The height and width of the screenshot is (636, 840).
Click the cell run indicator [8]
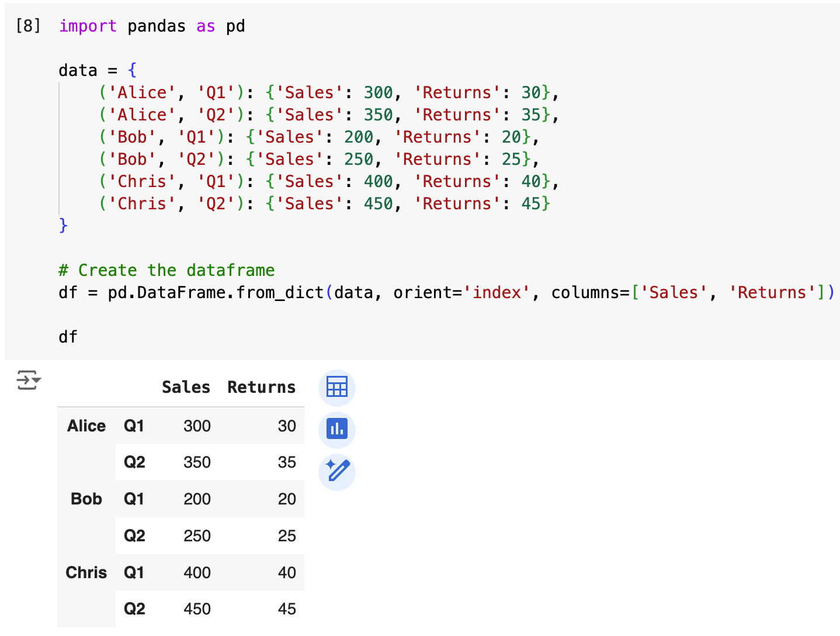(28, 26)
